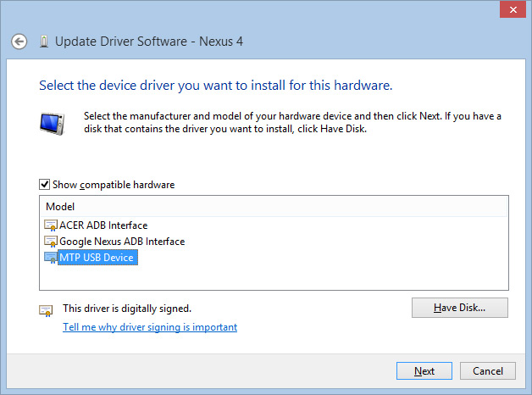
Task: Click the Nexus 4 device icon in title
Action: point(44,42)
